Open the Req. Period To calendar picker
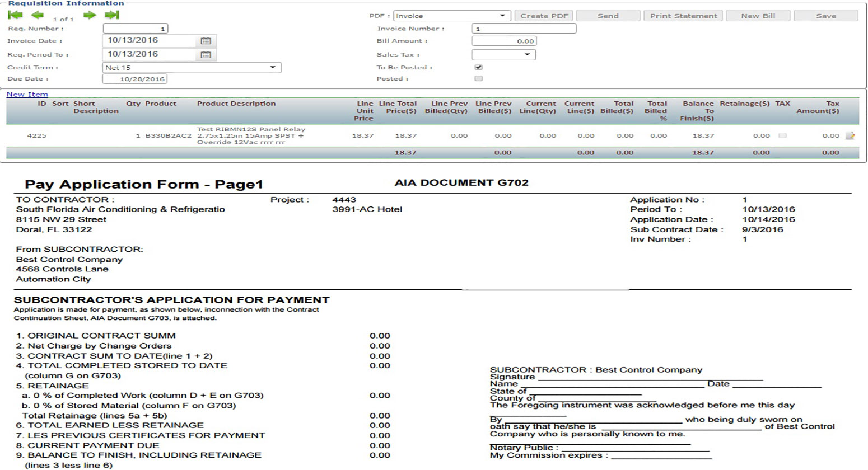The width and height of the screenshot is (868, 470). [x=206, y=54]
